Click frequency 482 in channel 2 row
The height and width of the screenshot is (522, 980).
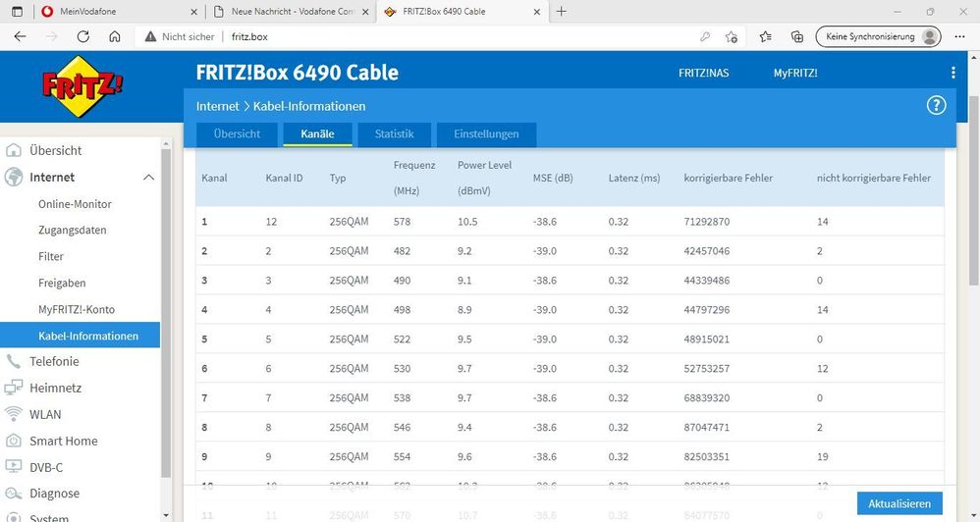click(402, 251)
